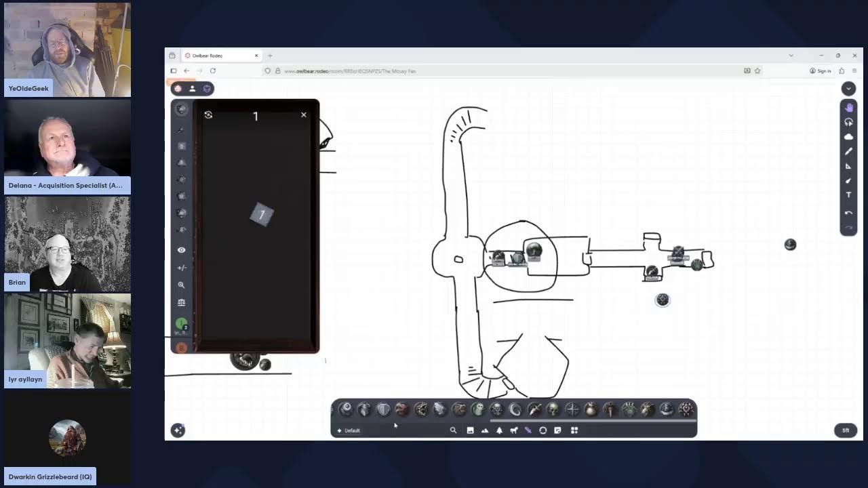Open the 5ft grid scale button
Screen dimensions: 868x488
846,430
